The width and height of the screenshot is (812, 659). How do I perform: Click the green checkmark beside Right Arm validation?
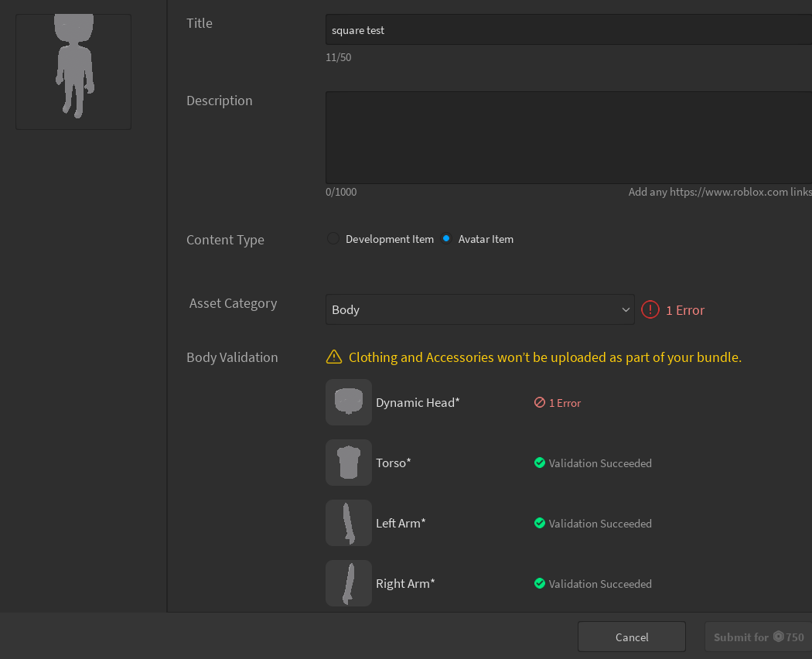540,583
